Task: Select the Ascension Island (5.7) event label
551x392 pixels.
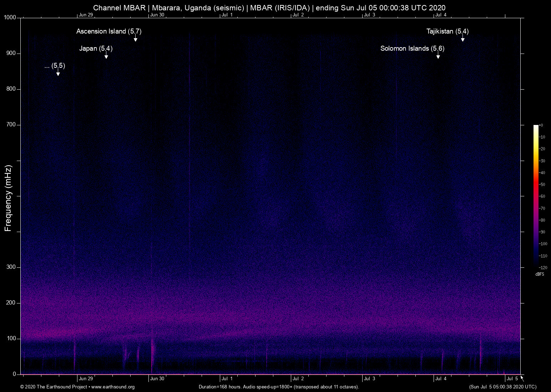Action: [x=109, y=31]
